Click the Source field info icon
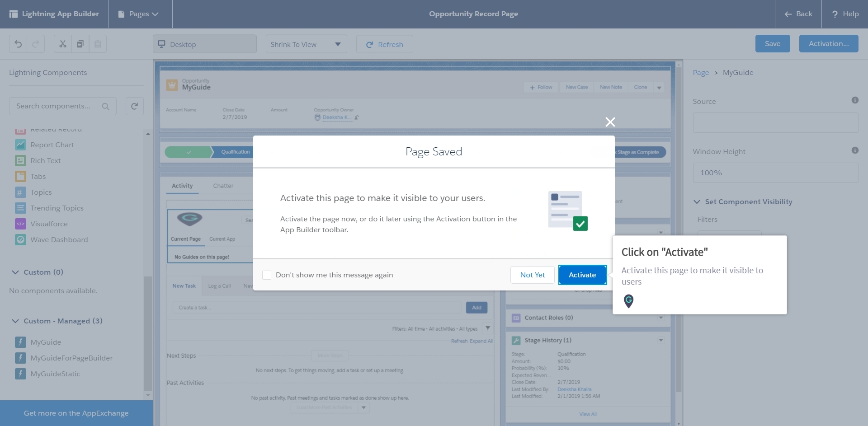868x426 pixels. coord(855,100)
